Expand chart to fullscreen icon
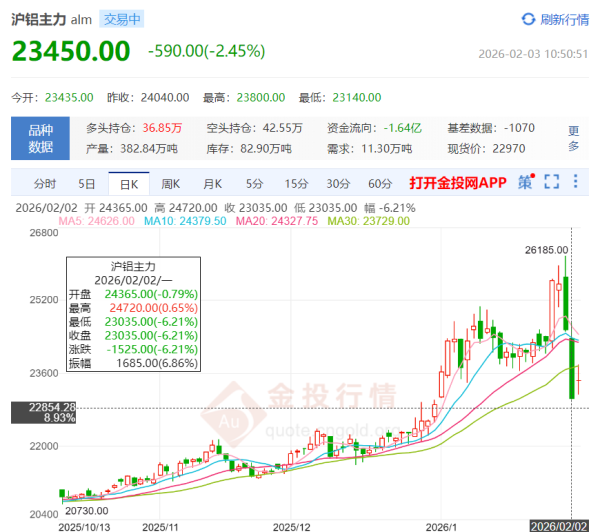The height and width of the screenshot is (532, 600). pyautogui.click(x=552, y=182)
